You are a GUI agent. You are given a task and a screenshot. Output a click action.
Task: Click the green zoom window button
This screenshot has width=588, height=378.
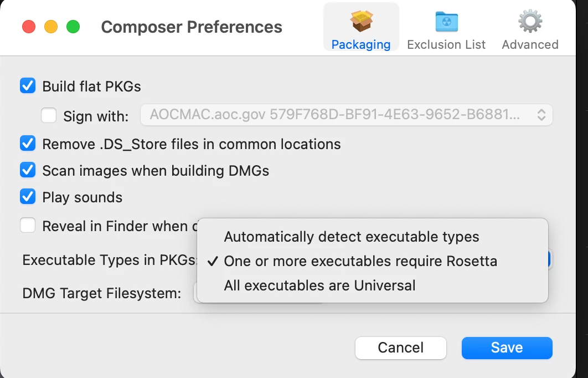(73, 27)
